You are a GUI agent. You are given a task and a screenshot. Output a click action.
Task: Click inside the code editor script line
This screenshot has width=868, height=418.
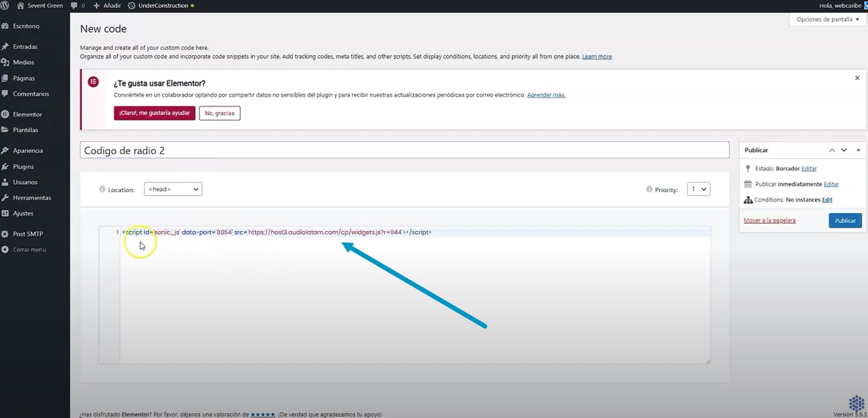pyautogui.click(x=277, y=232)
